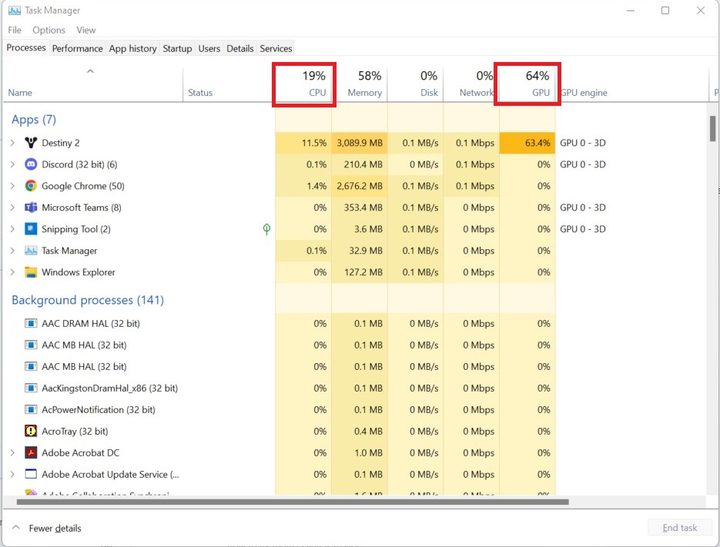
Task: Click the Discord app icon
Action: coord(31,164)
